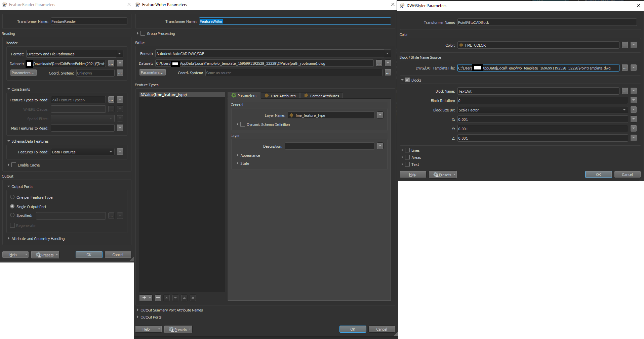Collapse the Constraints section
This screenshot has height=339, width=644.
tap(9, 89)
